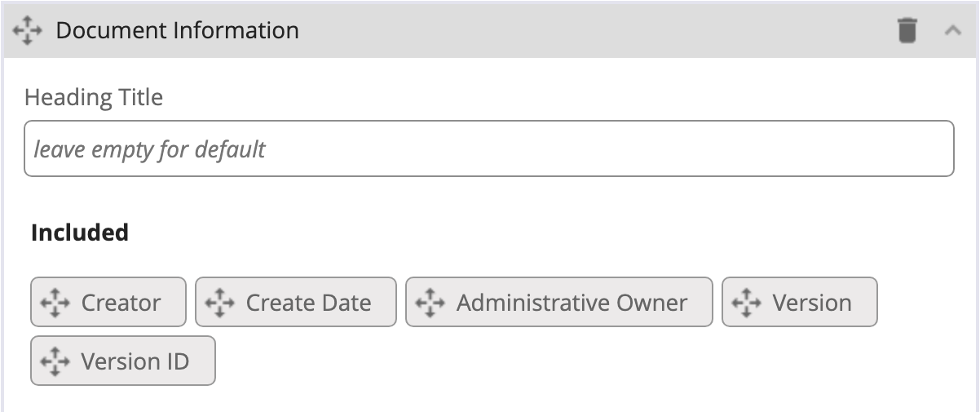Select the Create Date field chip text

(x=308, y=303)
